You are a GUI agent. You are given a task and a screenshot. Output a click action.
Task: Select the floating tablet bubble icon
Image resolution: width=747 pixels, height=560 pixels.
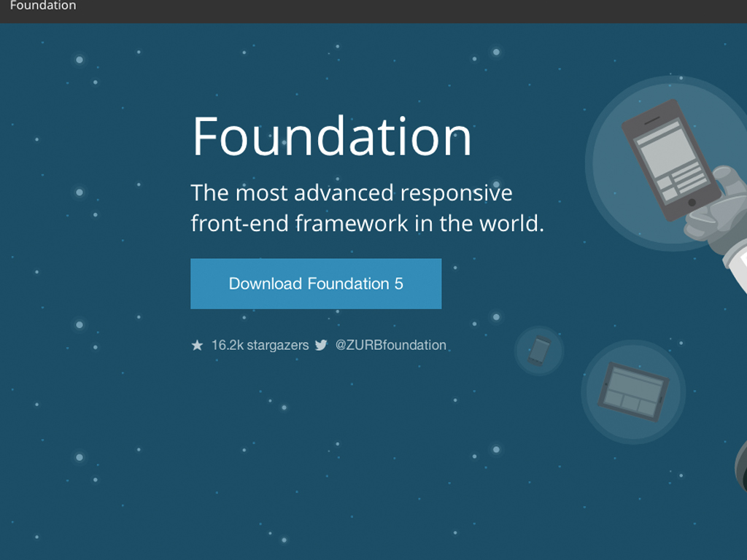[632, 392]
